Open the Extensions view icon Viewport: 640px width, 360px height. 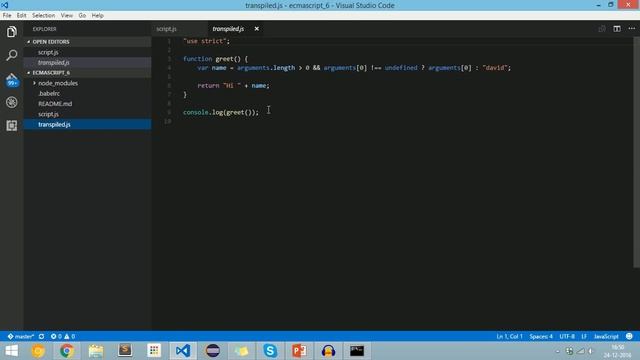[11, 125]
